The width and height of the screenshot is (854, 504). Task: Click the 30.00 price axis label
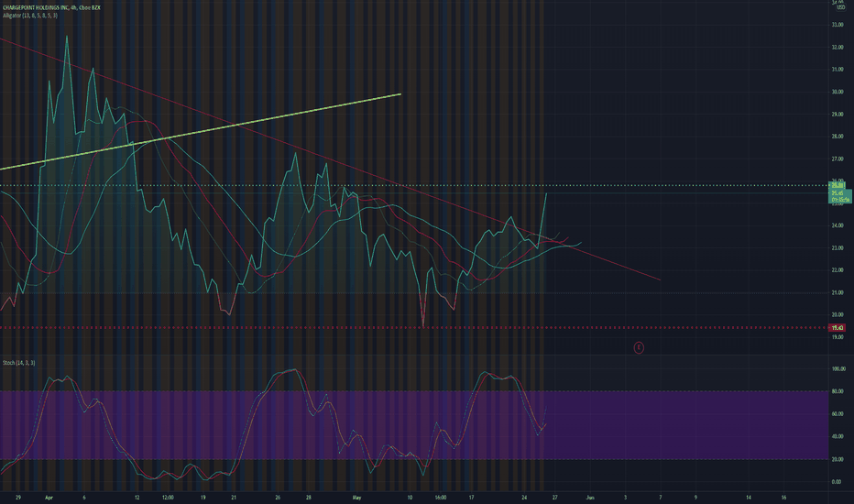coord(838,92)
